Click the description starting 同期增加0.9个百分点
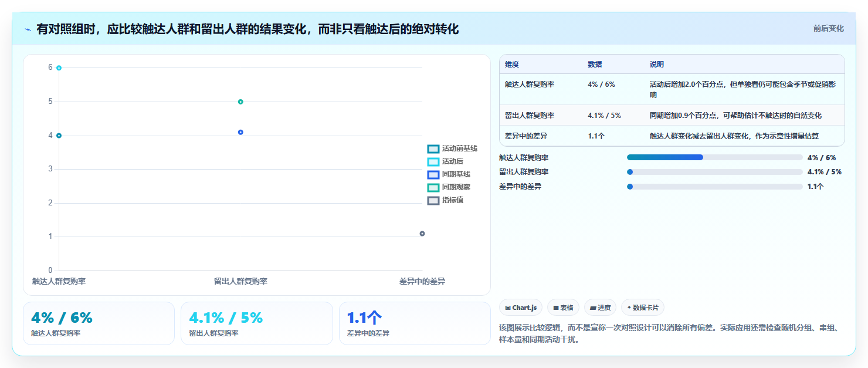The width and height of the screenshot is (868, 368). (x=735, y=116)
